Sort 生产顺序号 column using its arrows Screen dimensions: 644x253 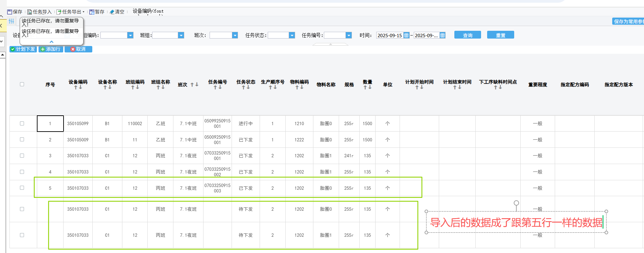[273, 87]
